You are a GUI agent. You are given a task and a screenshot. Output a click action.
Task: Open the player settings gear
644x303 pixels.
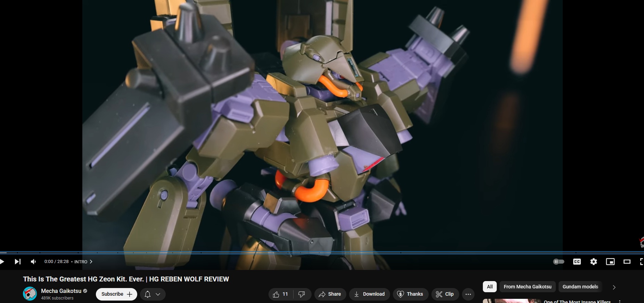594,262
